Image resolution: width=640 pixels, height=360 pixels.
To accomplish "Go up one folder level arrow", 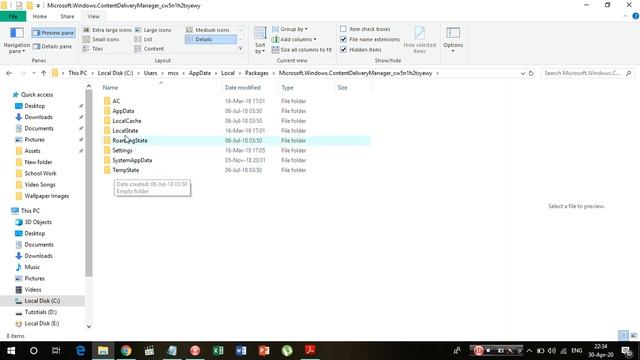I will (x=43, y=73).
